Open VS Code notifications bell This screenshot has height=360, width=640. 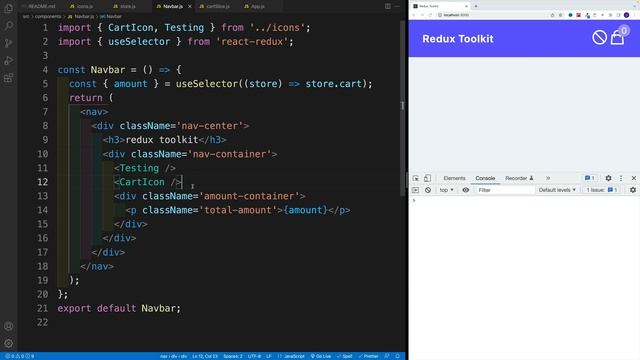(x=398, y=356)
